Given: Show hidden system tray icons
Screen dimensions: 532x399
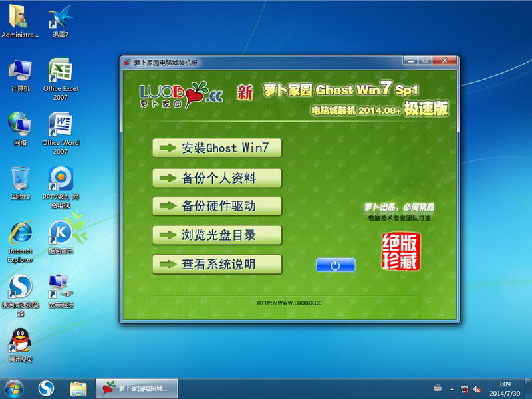Looking at the screenshot, I should tap(452, 389).
